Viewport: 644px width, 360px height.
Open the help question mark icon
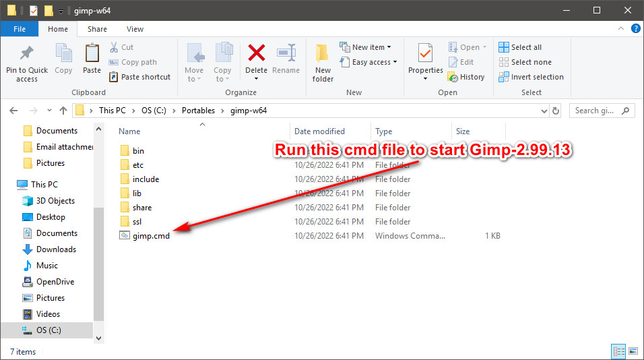pos(635,28)
